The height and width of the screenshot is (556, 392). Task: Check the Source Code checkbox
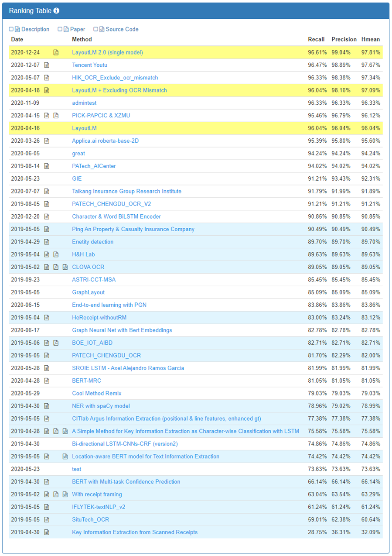[96, 29]
